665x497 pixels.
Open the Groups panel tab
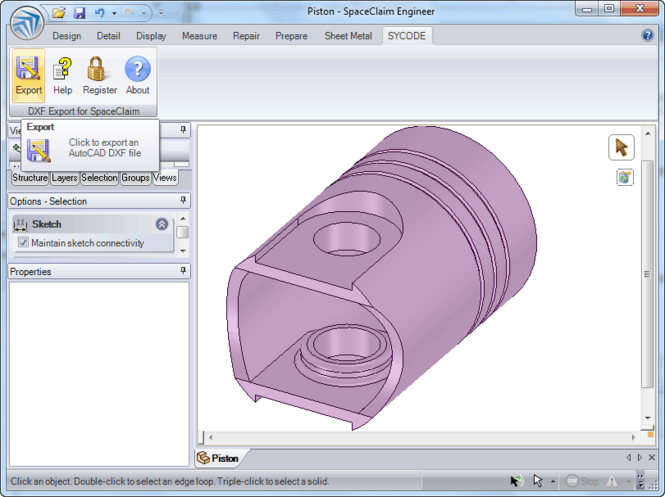[135, 178]
